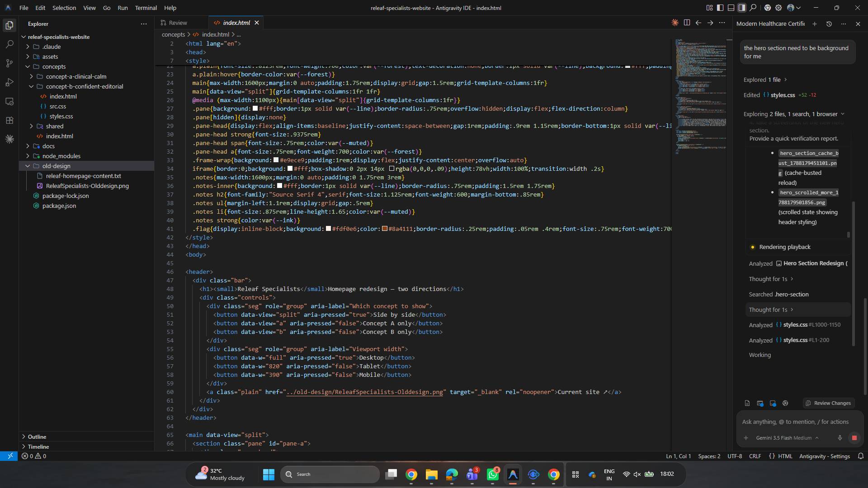Viewport: 868px width, 488px height.
Task: Toggle the agent side panel layout icon
Action: click(x=742, y=8)
